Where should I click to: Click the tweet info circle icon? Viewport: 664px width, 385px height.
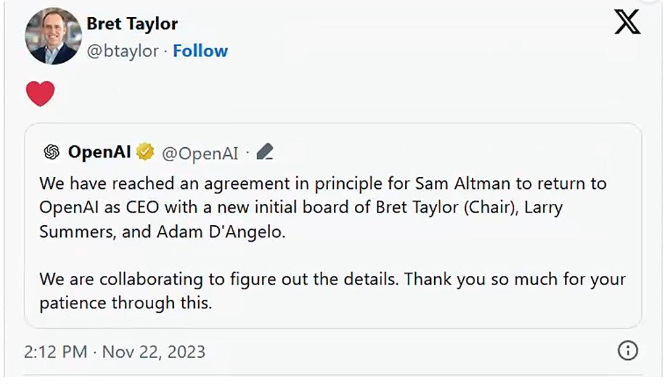pyautogui.click(x=628, y=351)
